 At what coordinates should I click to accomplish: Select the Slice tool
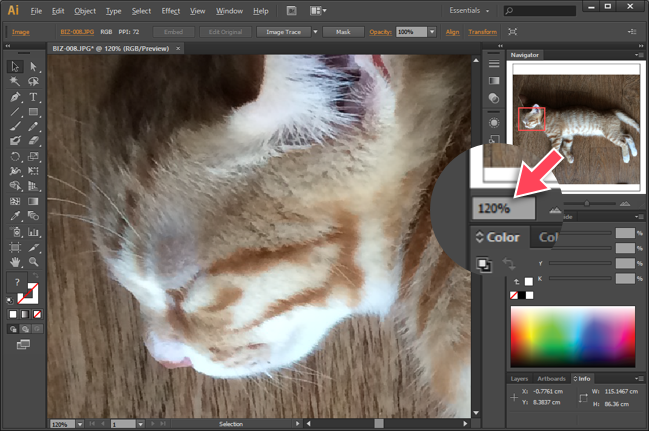[x=34, y=248]
